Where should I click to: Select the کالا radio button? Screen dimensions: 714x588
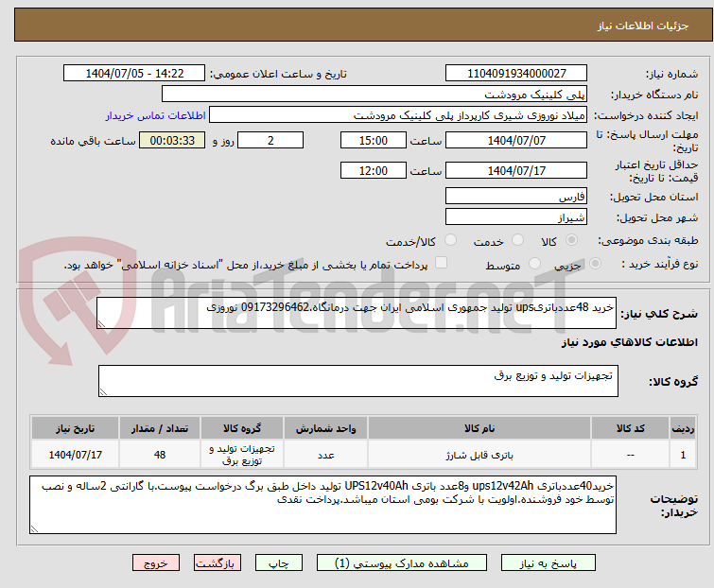pyautogui.click(x=571, y=240)
